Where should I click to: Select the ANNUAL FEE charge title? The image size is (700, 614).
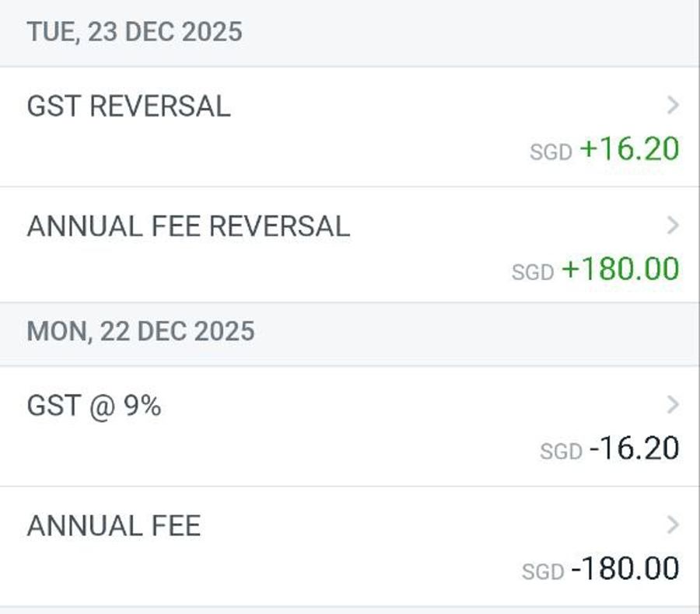tap(114, 526)
